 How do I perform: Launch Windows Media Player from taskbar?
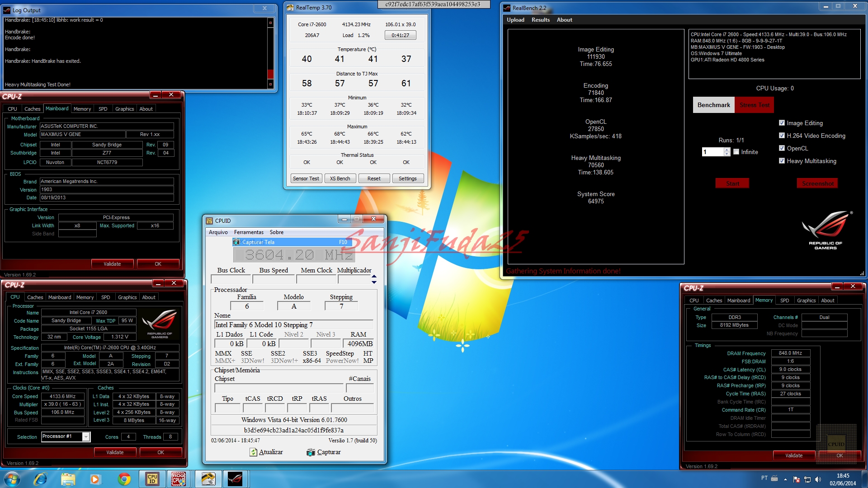point(95,479)
